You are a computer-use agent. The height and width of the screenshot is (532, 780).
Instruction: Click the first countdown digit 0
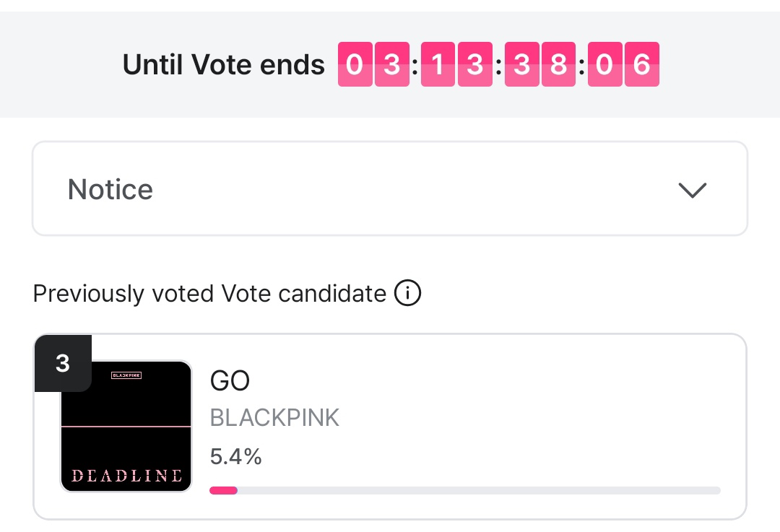pos(355,65)
